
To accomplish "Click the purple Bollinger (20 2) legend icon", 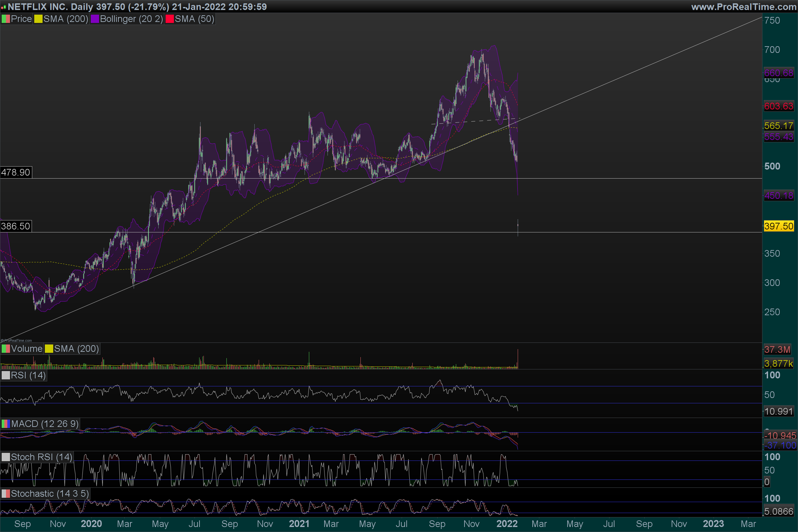I will 95,19.
